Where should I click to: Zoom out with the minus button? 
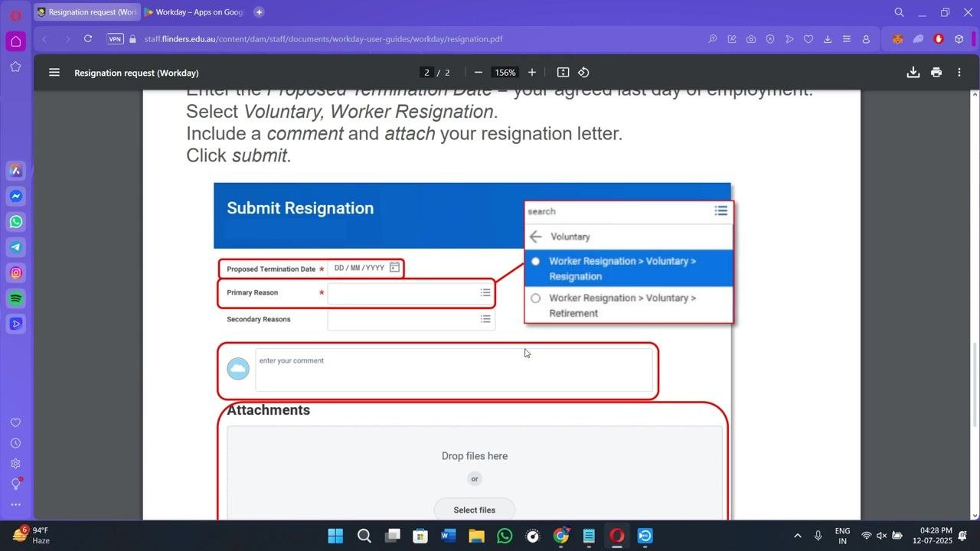click(x=479, y=73)
